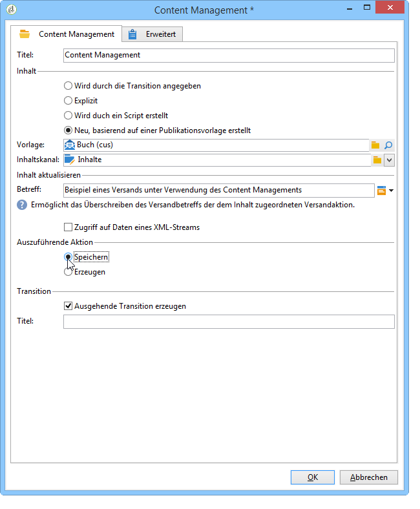Click the Inhalte folder-pencil icon

click(70, 160)
